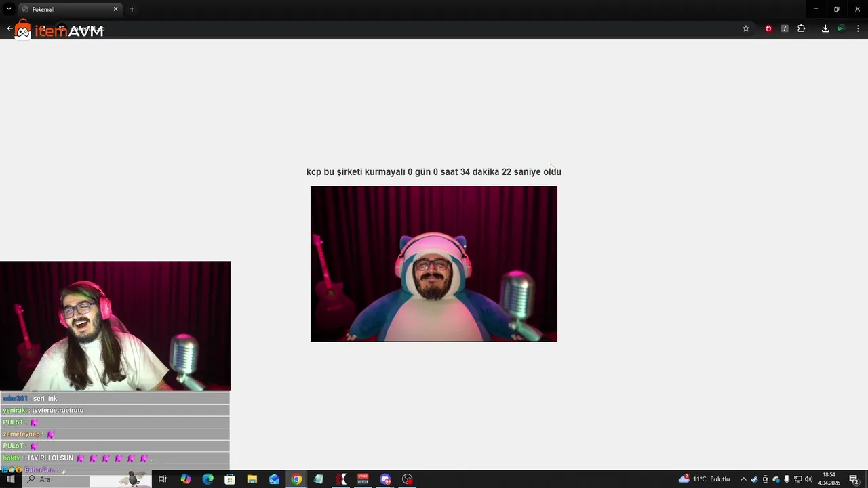Show hidden system tray icons
This screenshot has width=868, height=488.
coord(743,479)
